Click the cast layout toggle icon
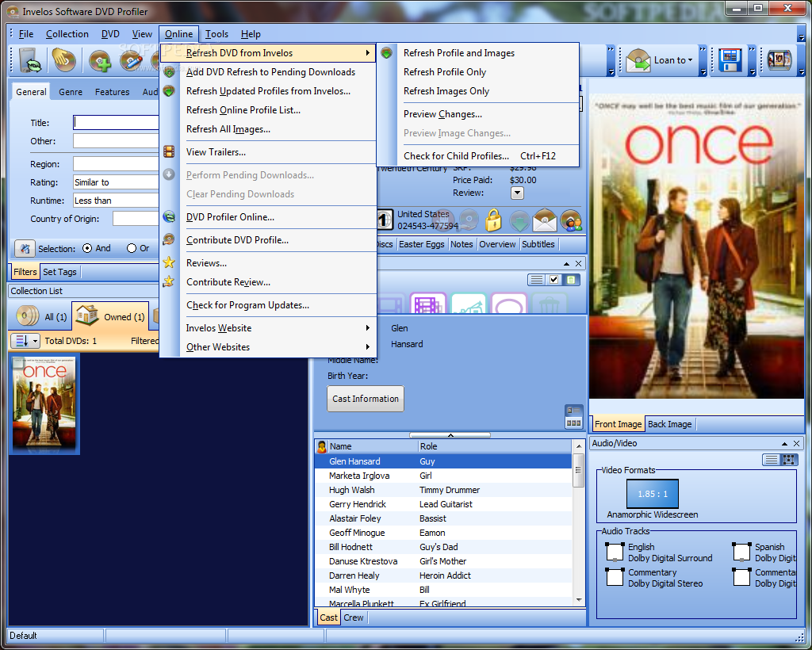The width and height of the screenshot is (812, 650). [x=574, y=417]
